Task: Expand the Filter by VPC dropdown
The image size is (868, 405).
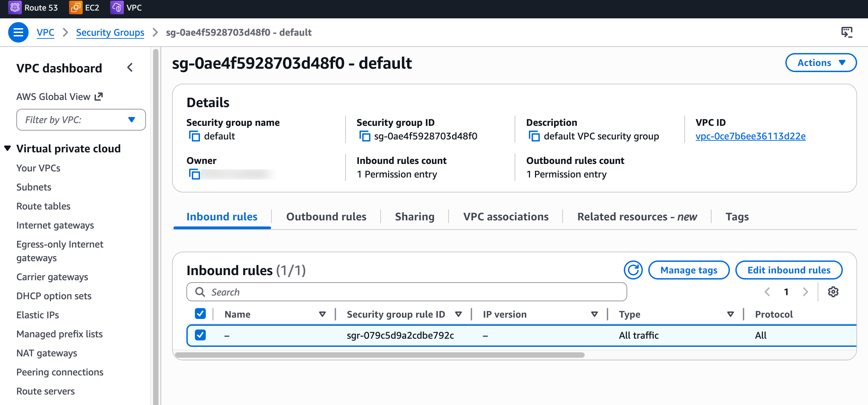Action: click(x=81, y=120)
